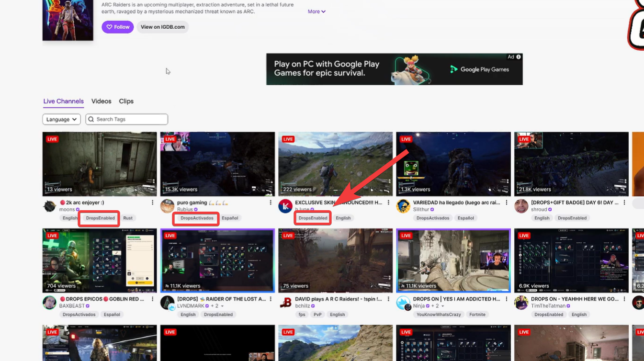Select the fps tag under bchillz's stream

tap(302, 315)
